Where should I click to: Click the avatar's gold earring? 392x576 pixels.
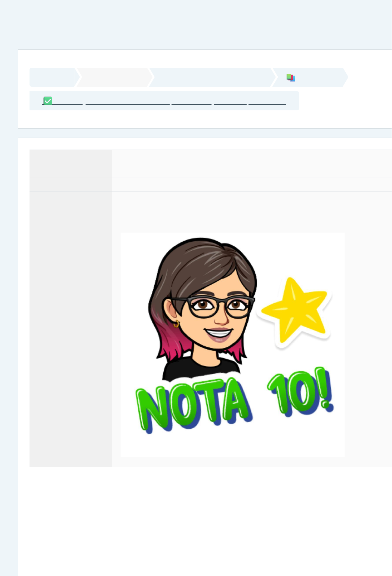(176, 324)
